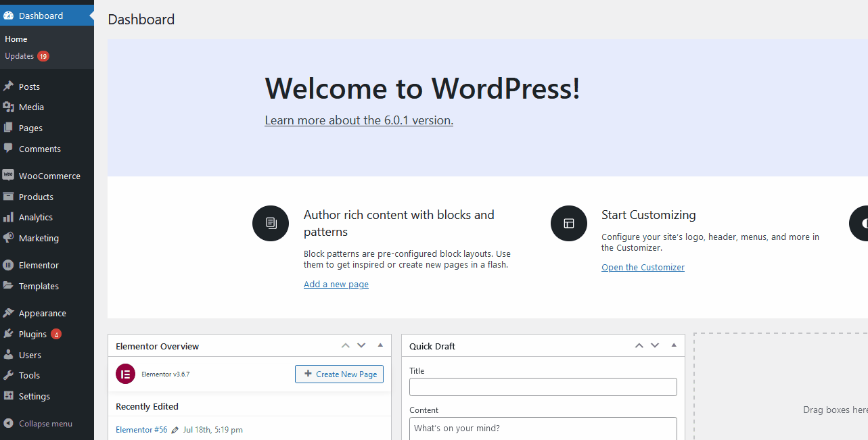Image resolution: width=868 pixels, height=440 pixels.
Task: Move Elementor Overview widget down
Action: 361,345
